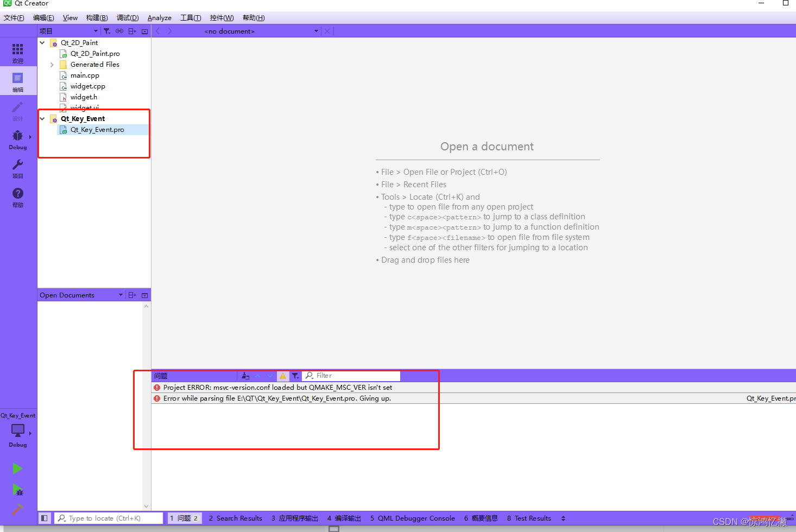The image size is (796, 532).
Task: Collapse the Qt_Key_Event project node
Action: pyautogui.click(x=42, y=118)
